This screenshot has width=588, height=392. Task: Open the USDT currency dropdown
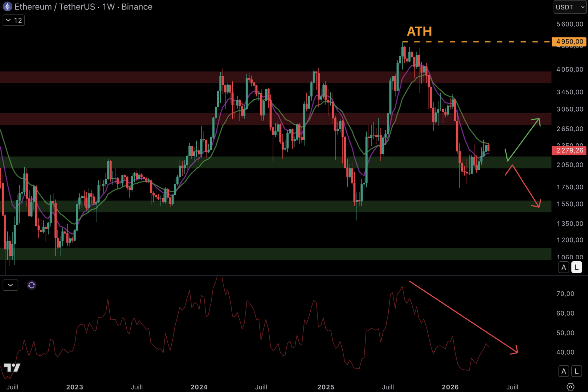[x=570, y=7]
